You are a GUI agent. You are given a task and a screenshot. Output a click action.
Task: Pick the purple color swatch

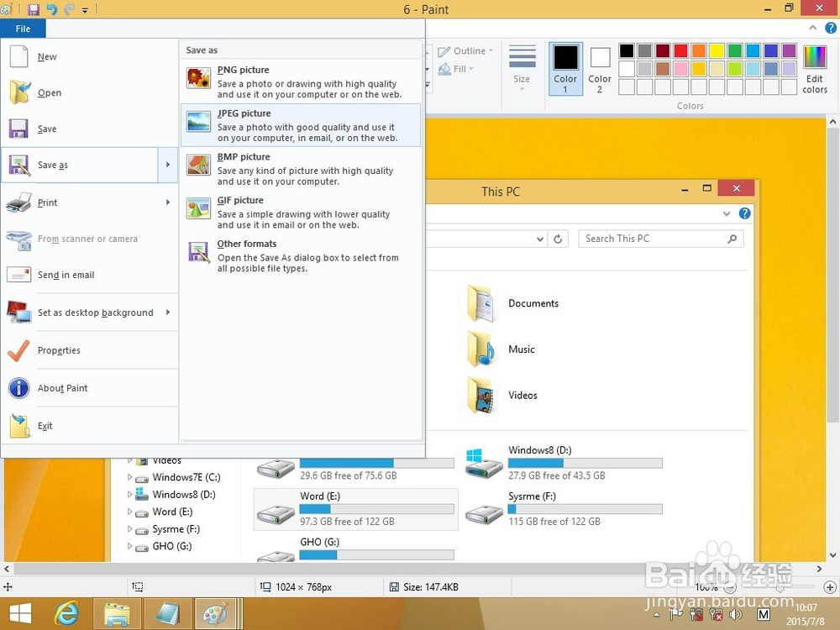(x=789, y=51)
